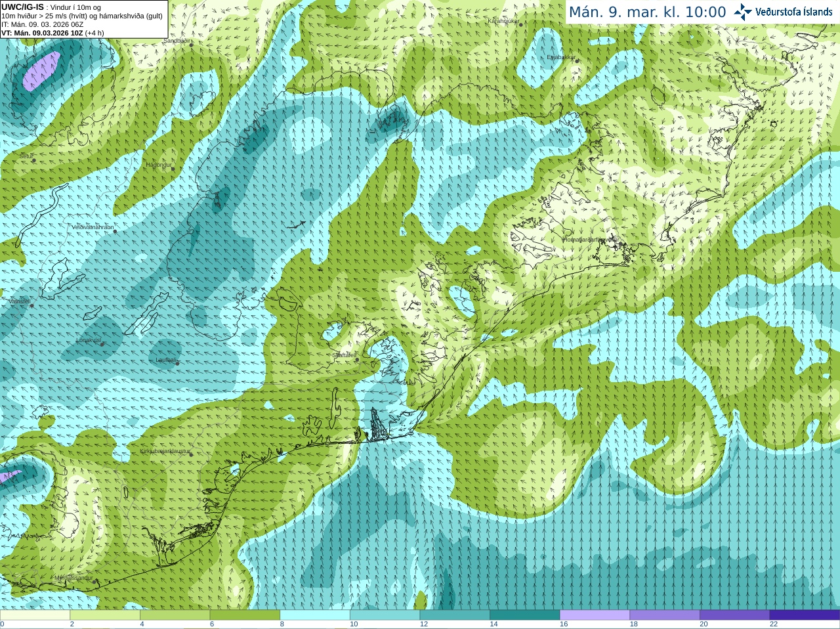
Task: Click the 'UWC/IG-IS' model title text
Action: pos(23,7)
